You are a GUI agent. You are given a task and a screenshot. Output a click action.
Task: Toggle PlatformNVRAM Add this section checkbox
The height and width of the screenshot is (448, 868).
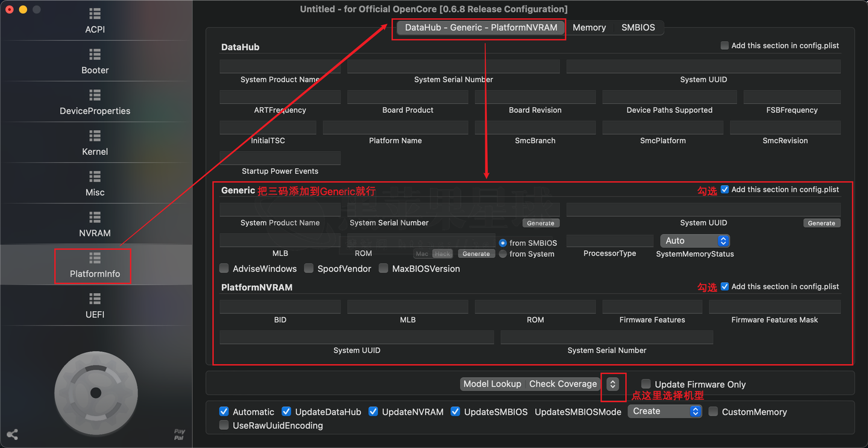[725, 286]
